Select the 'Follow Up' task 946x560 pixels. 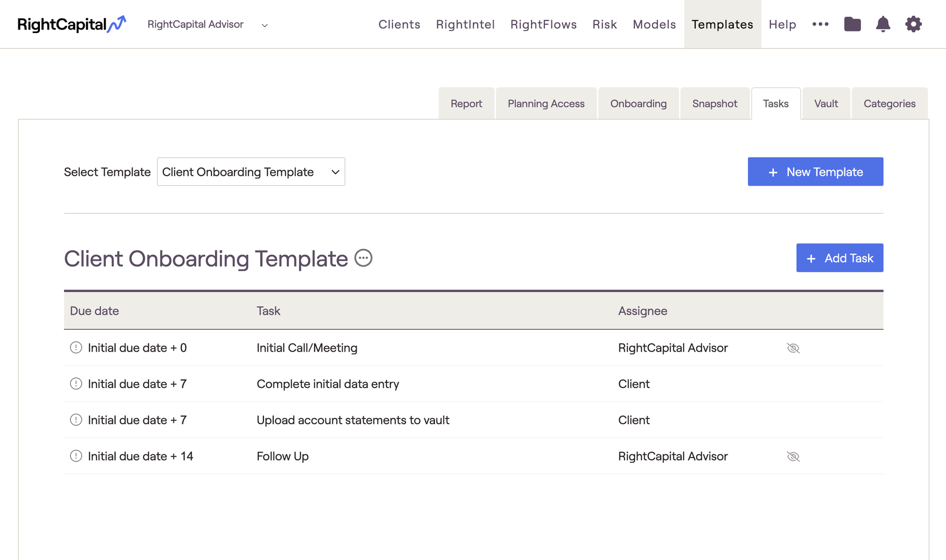click(282, 456)
